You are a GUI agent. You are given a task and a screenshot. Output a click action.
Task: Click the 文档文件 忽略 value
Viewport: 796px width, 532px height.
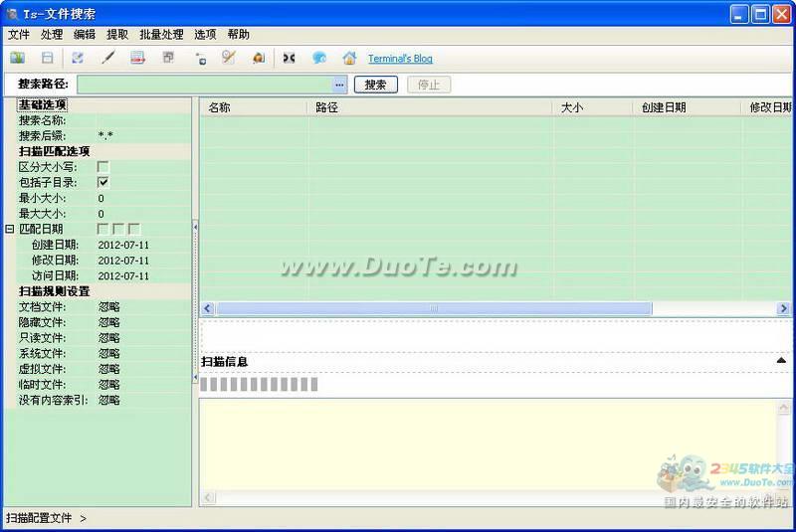(x=109, y=307)
